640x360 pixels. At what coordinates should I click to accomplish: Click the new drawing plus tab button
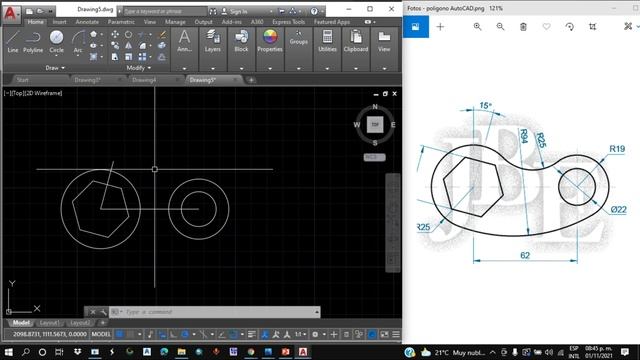click(251, 80)
